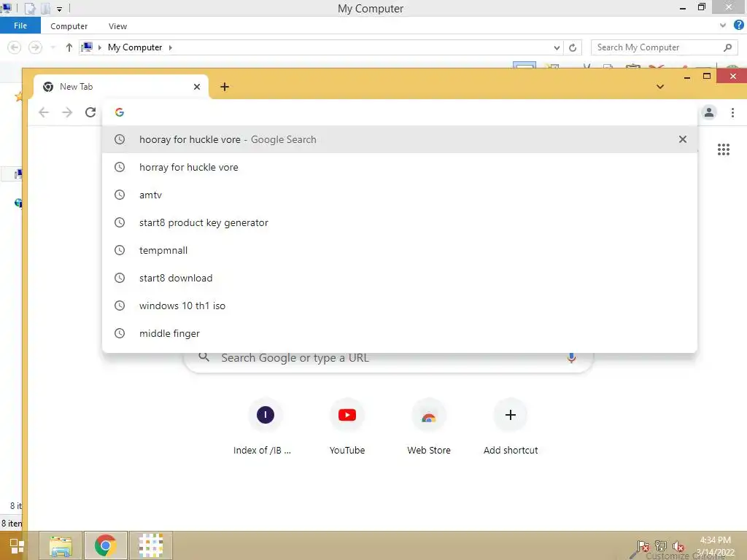The height and width of the screenshot is (560, 747).
Task: Expand the Explorer ribbon chevron
Action: click(723, 26)
